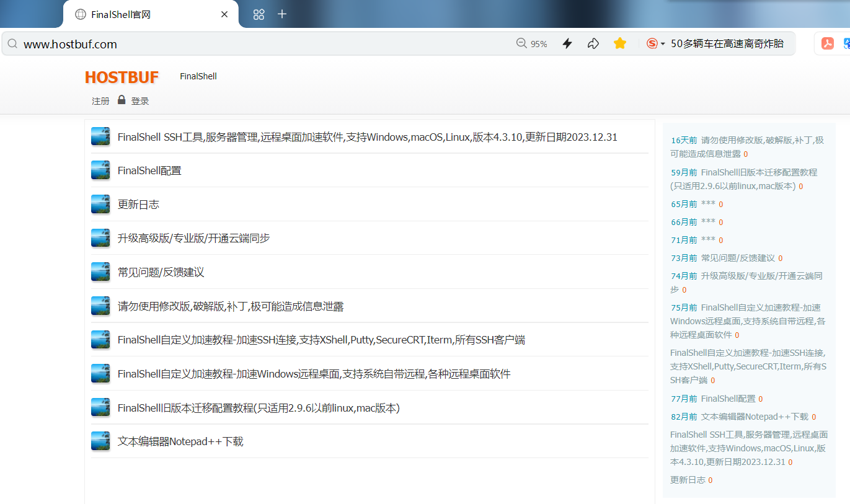The width and height of the screenshot is (850, 504).
Task: Click thumbnail beside 请勿使用修改版 main entry
Action: coord(100,306)
